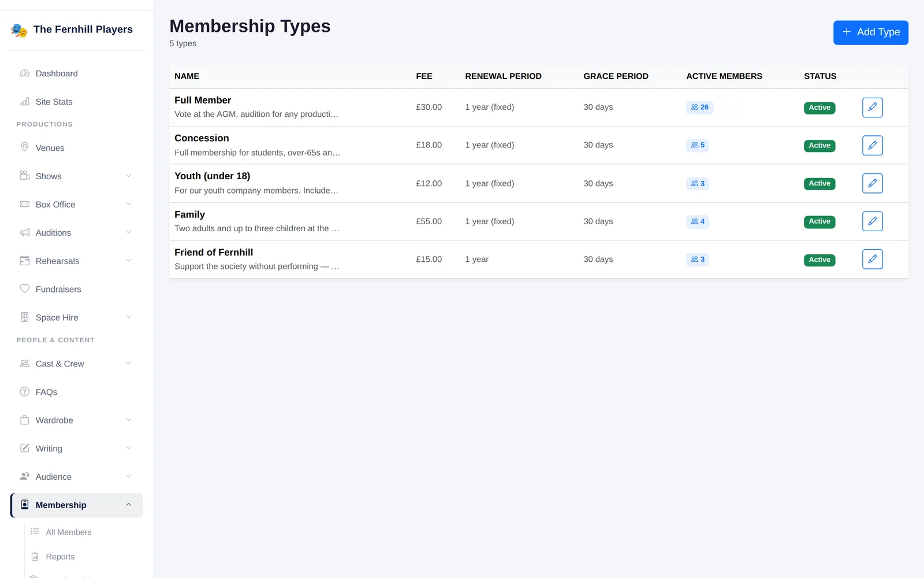The width and height of the screenshot is (924, 578).
Task: Expand the Space Hire chevron
Action: [129, 317]
